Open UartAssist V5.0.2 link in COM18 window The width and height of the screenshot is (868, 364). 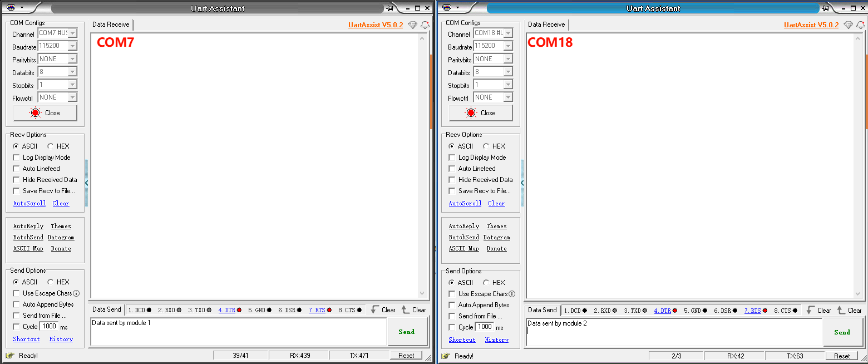811,25
